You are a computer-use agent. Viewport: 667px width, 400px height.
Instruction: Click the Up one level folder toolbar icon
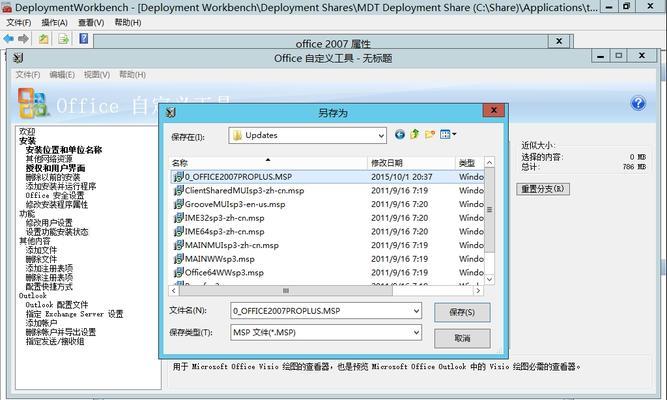(x=43, y=39)
